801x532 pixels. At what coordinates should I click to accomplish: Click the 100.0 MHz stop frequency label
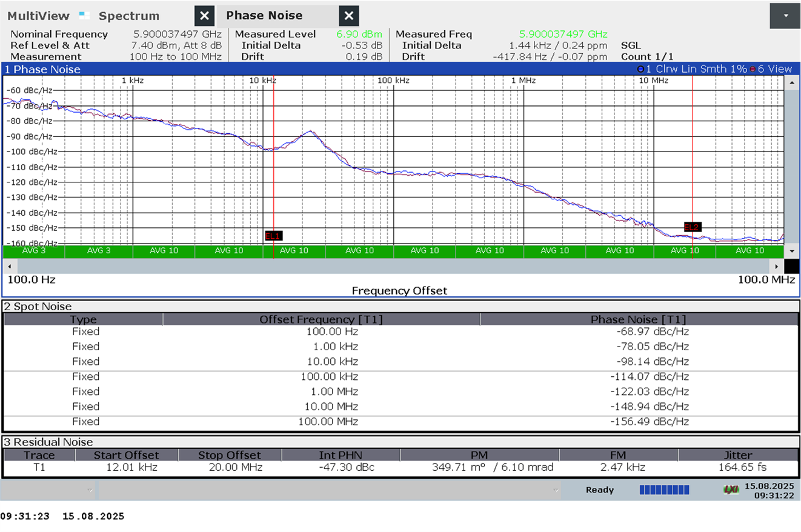tap(766, 279)
